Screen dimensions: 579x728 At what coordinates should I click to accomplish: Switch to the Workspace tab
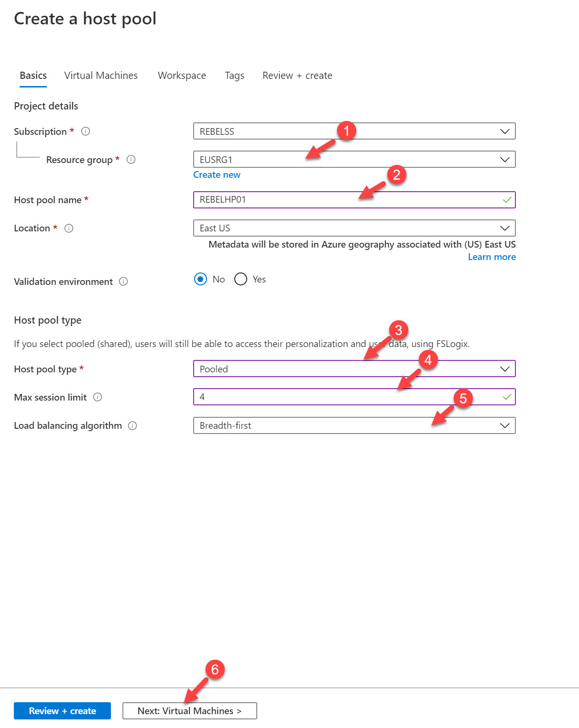(x=182, y=76)
